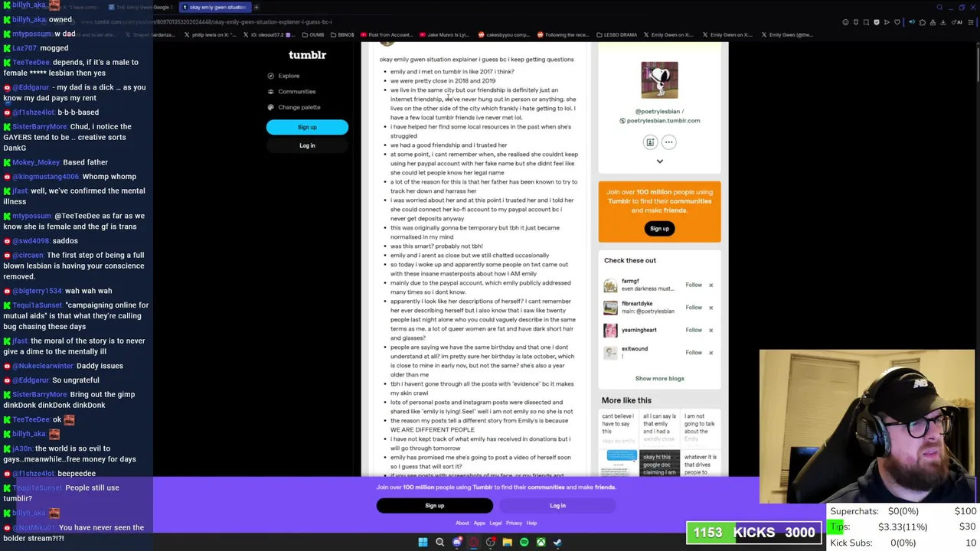The width and height of the screenshot is (980, 551).
Task: Open OBS Studio from the taskbar
Action: click(491, 543)
